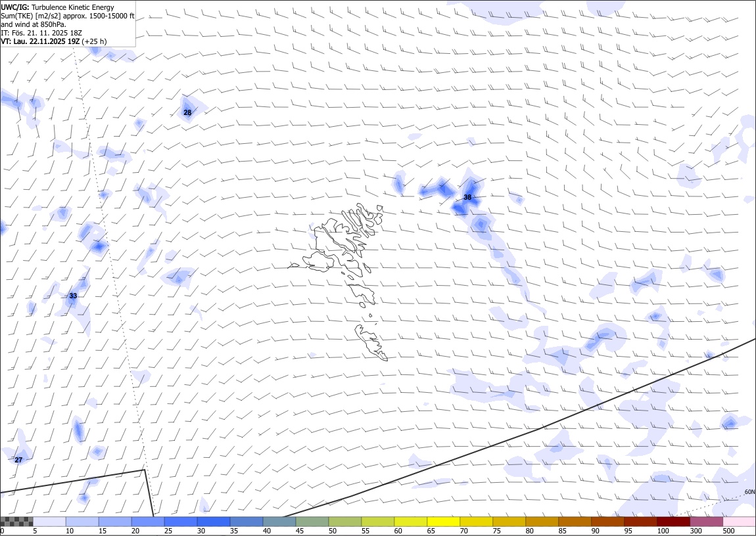Click the 'and wind at 850hPa.' text
This screenshot has width=756, height=536.
[34, 24]
